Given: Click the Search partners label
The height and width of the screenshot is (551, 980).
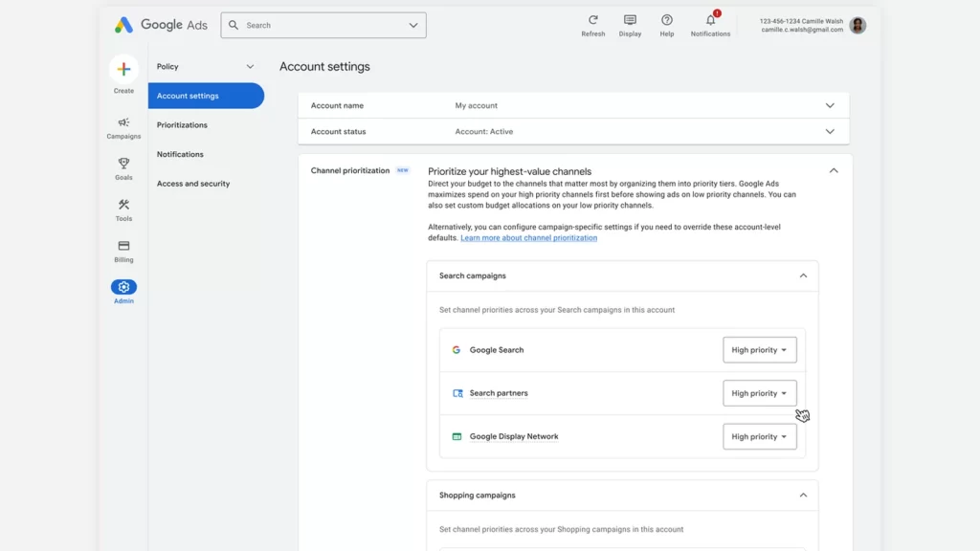Looking at the screenshot, I should pyautogui.click(x=499, y=393).
